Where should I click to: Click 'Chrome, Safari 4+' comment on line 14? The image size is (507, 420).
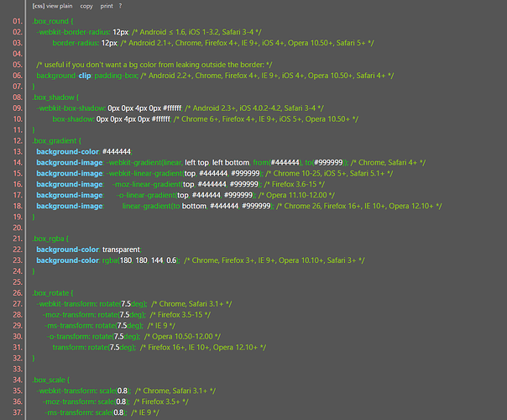tap(388, 162)
